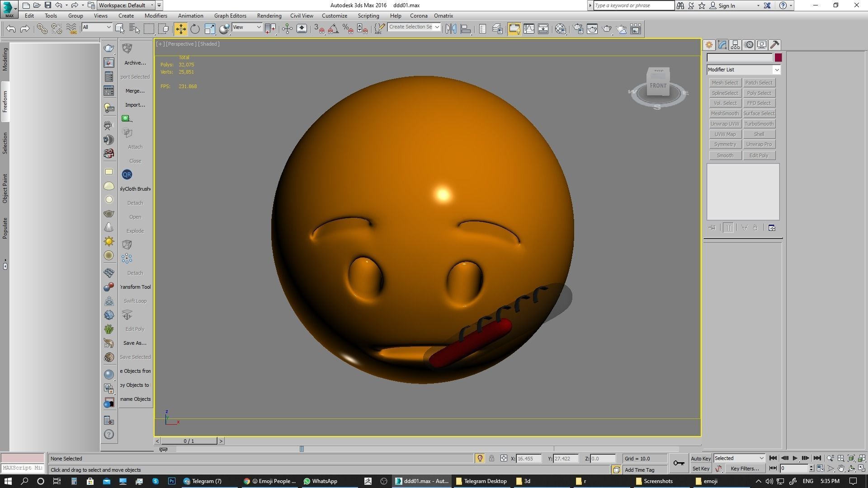This screenshot has height=488, width=868.
Task: Click the Key Filters... button
Action: pyautogui.click(x=745, y=469)
